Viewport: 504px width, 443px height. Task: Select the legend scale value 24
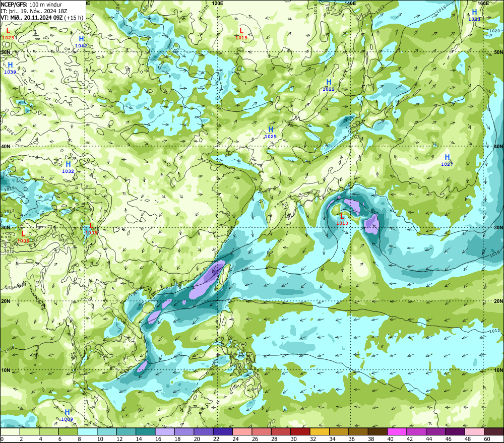click(x=235, y=439)
